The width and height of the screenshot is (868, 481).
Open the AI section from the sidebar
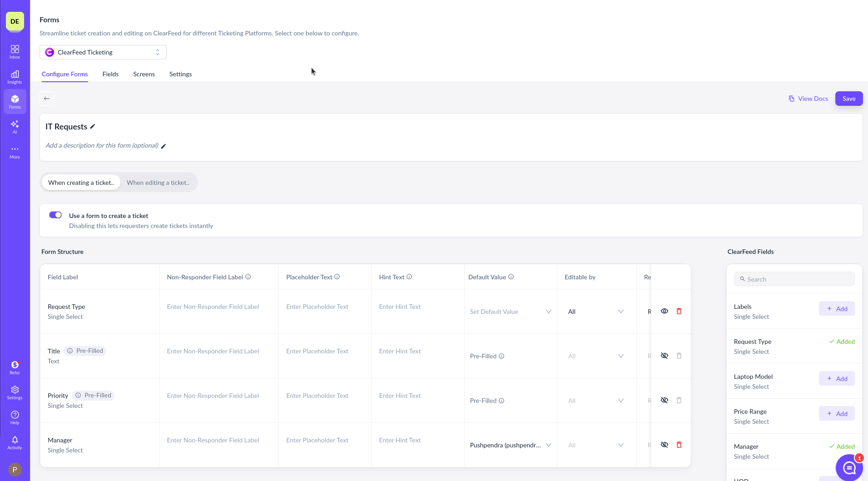pos(15,126)
